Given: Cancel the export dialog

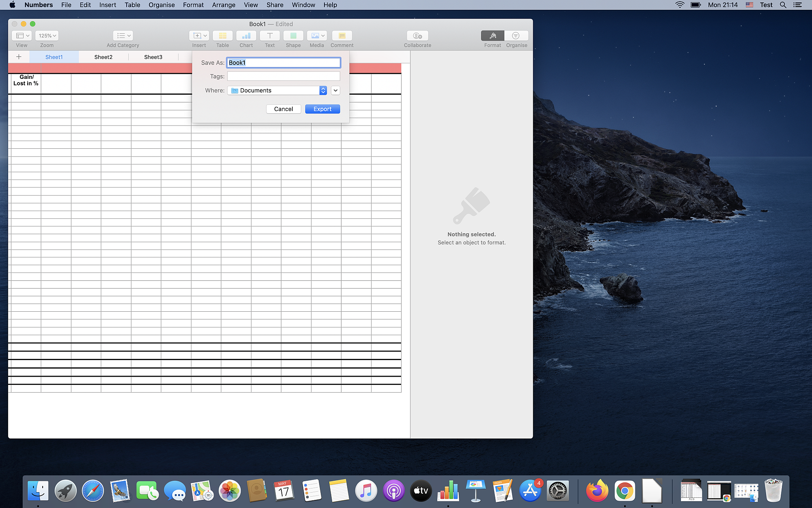Looking at the screenshot, I should pyautogui.click(x=283, y=109).
